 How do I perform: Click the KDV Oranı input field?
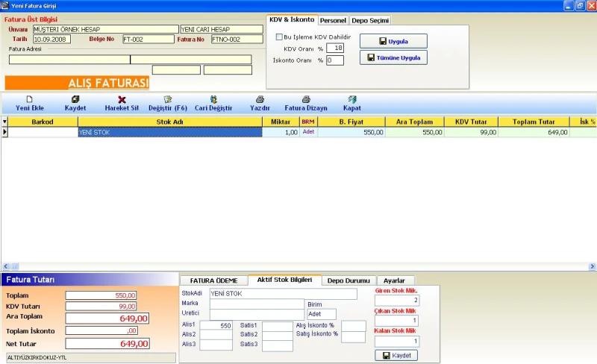[x=334, y=48]
